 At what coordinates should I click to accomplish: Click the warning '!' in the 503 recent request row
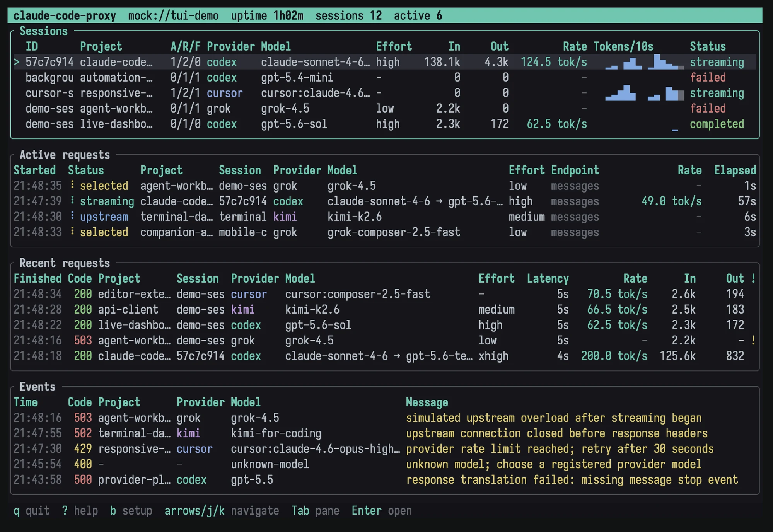coord(753,341)
